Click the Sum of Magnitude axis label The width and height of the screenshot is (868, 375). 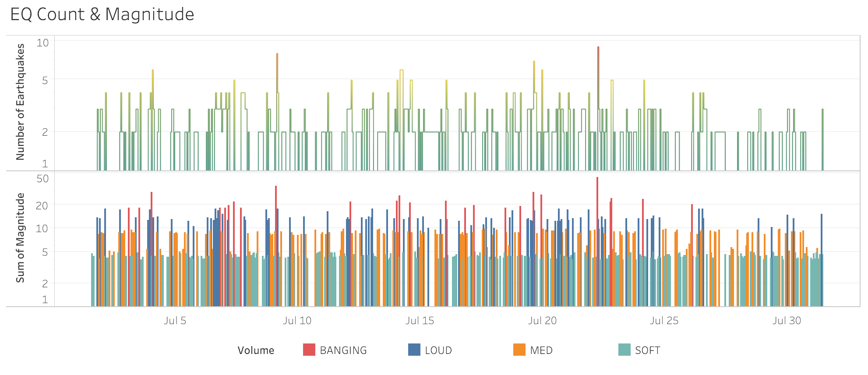20,238
